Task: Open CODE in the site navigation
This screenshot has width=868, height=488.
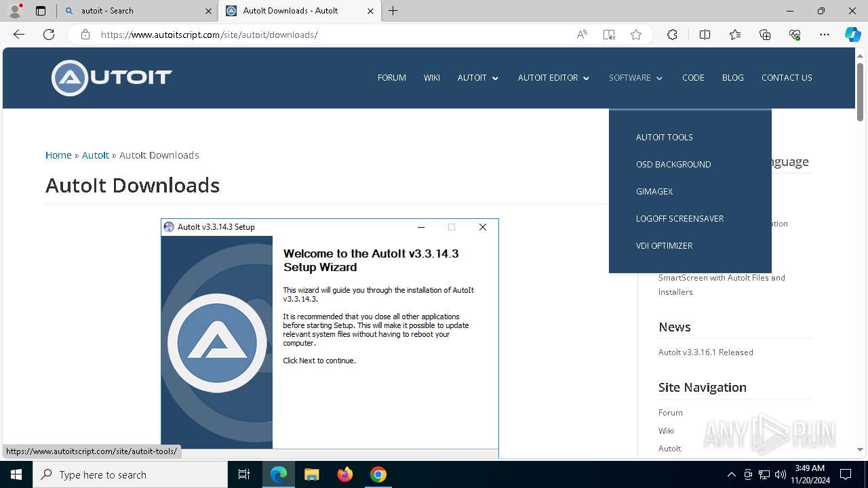Action: point(693,78)
